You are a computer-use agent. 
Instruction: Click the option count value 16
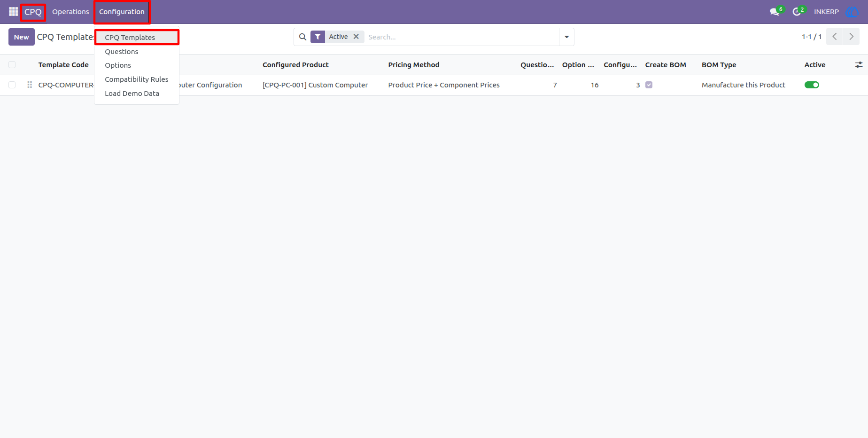[x=595, y=85]
